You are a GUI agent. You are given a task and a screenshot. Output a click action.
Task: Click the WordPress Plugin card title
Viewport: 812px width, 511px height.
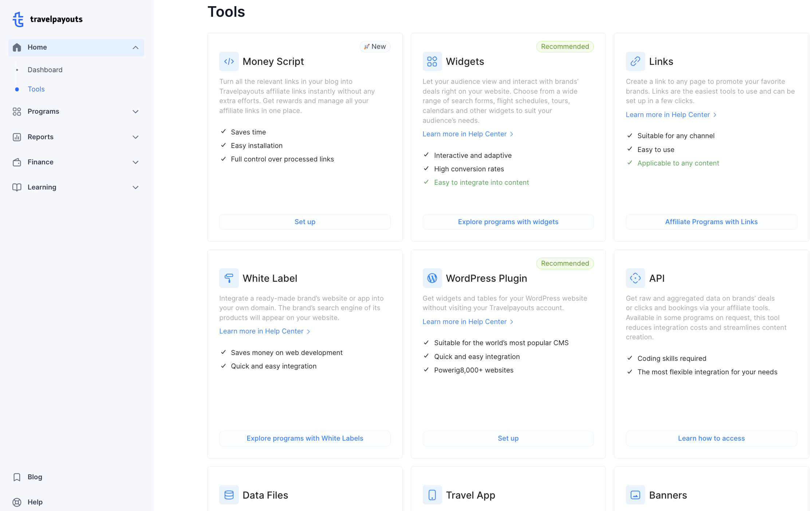click(486, 278)
